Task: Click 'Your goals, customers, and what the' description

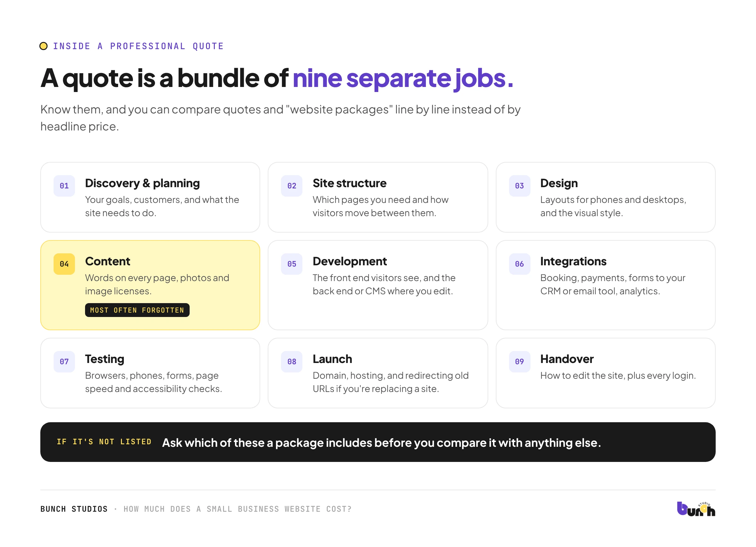Action: (x=162, y=206)
